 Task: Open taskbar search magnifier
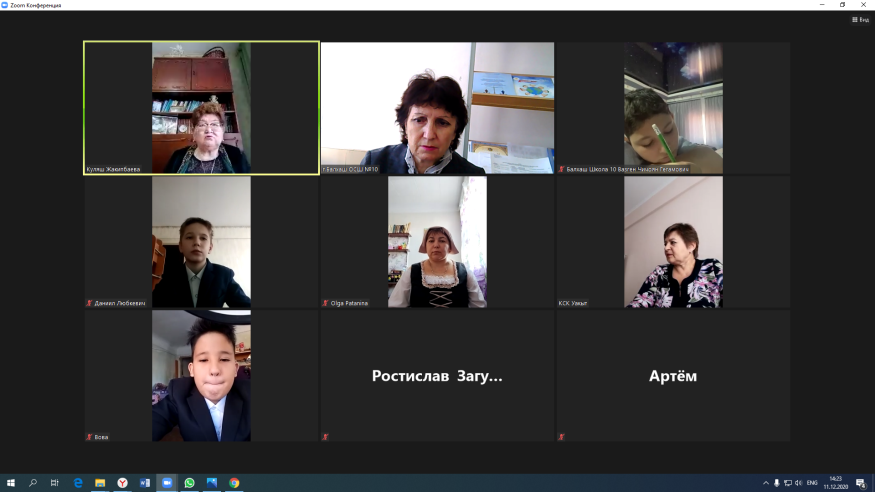[x=32, y=483]
